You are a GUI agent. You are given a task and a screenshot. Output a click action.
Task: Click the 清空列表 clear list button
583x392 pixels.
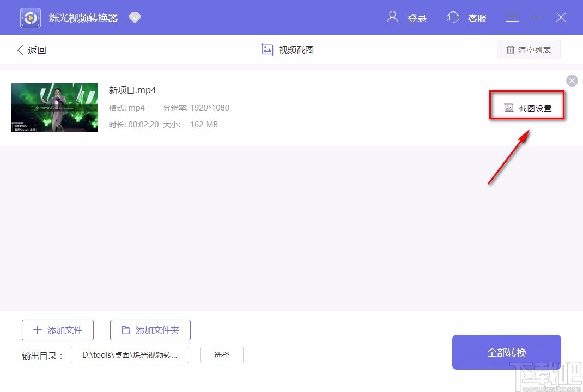pos(529,50)
